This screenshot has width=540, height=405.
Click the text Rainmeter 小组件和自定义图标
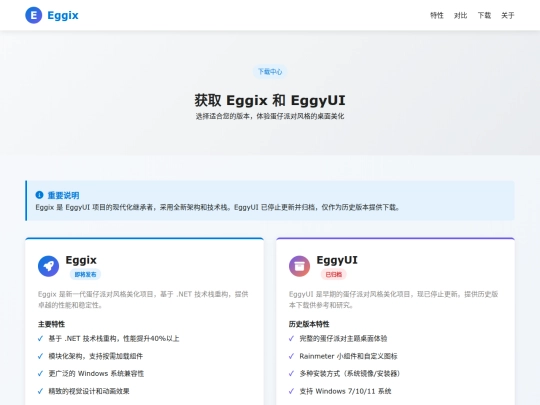tap(348, 356)
